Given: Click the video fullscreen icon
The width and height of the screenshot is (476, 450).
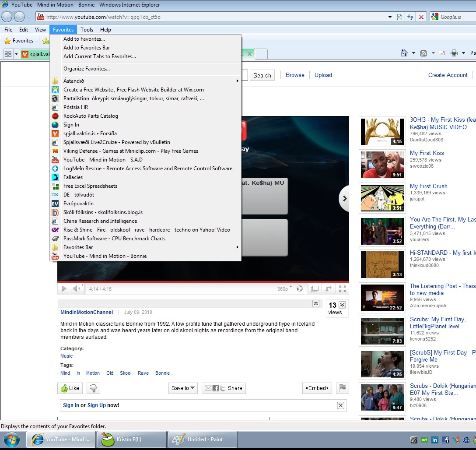Looking at the screenshot, I should [x=343, y=289].
